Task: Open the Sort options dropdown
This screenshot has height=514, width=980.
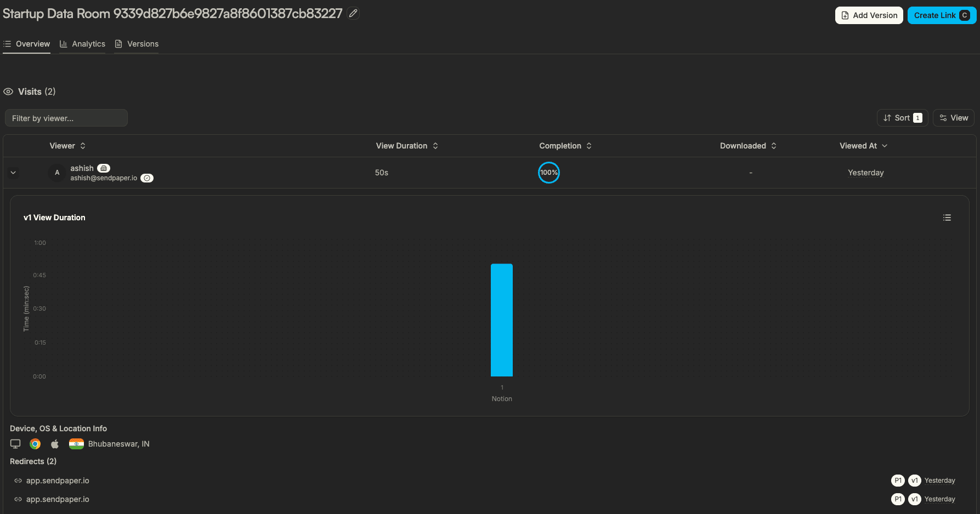Action: point(902,117)
